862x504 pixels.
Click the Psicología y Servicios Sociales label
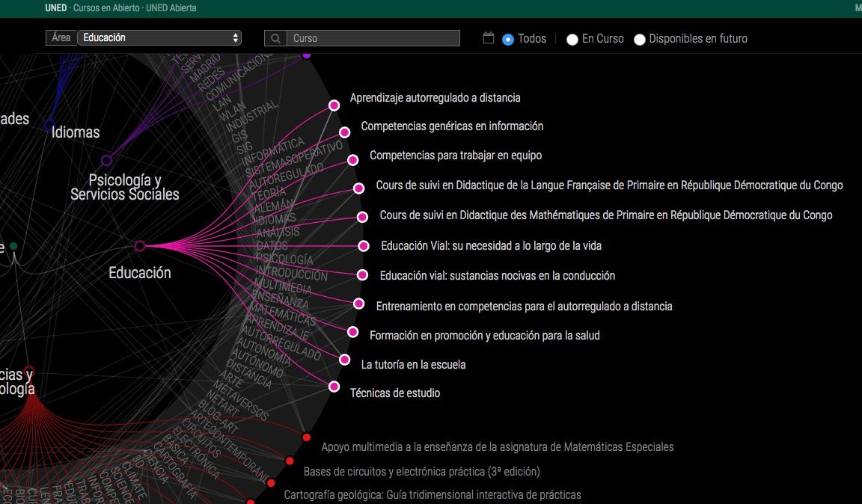tap(125, 187)
